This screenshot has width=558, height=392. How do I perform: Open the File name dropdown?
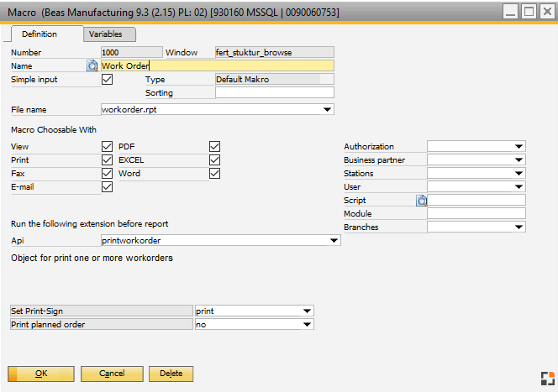point(327,109)
